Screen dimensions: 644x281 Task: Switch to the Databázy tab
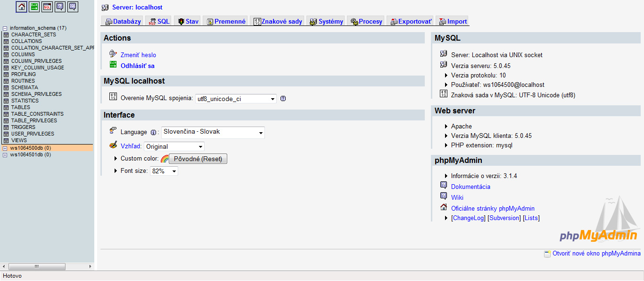point(123,21)
